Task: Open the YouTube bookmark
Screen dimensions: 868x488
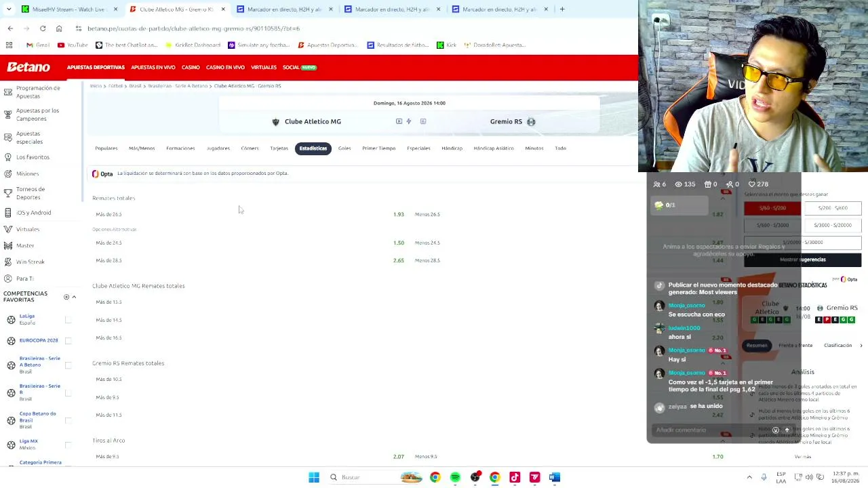Action: click(x=73, y=45)
